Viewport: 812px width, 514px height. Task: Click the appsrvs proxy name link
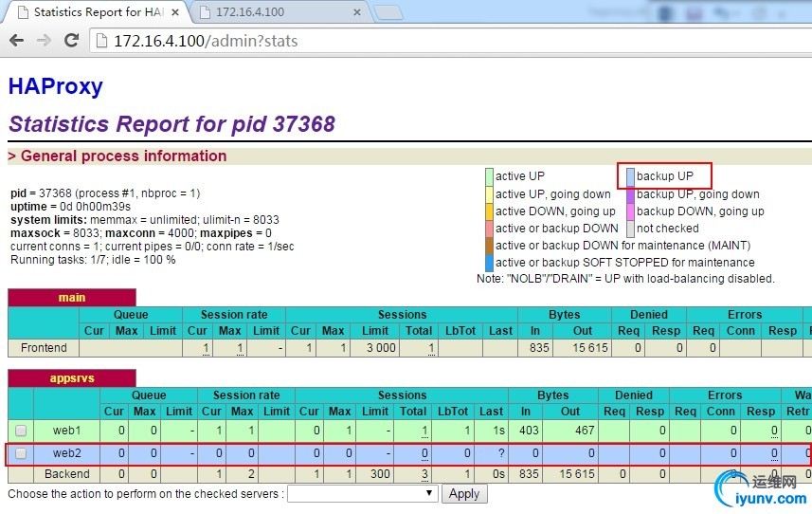coord(72,378)
